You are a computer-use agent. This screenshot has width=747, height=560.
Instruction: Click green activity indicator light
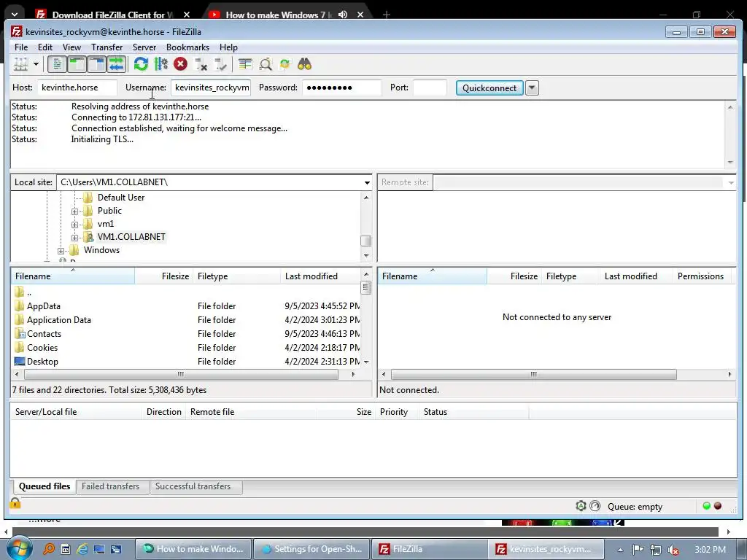706,506
